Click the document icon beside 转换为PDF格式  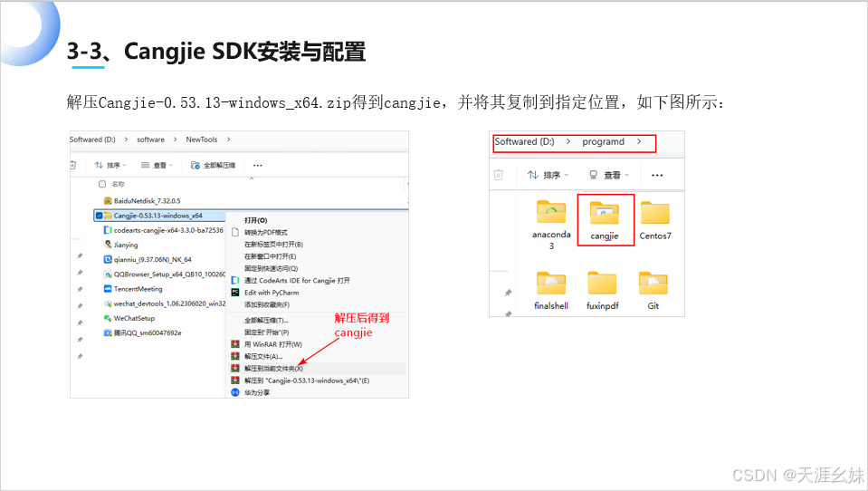pos(235,232)
